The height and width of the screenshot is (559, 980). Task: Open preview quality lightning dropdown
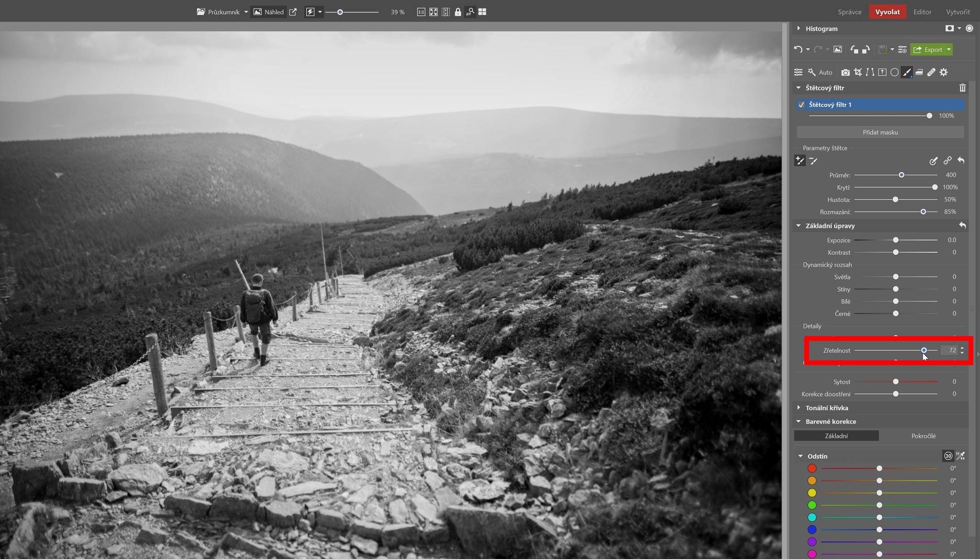[320, 12]
